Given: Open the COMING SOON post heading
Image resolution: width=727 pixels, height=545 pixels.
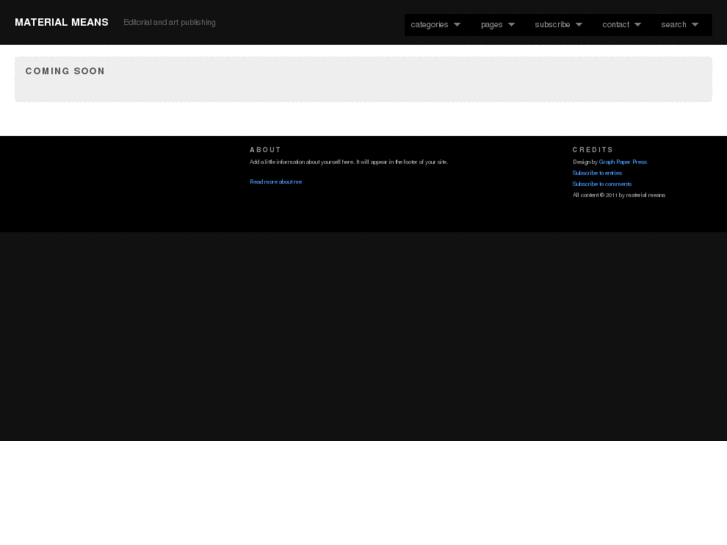Looking at the screenshot, I should pos(65,71).
